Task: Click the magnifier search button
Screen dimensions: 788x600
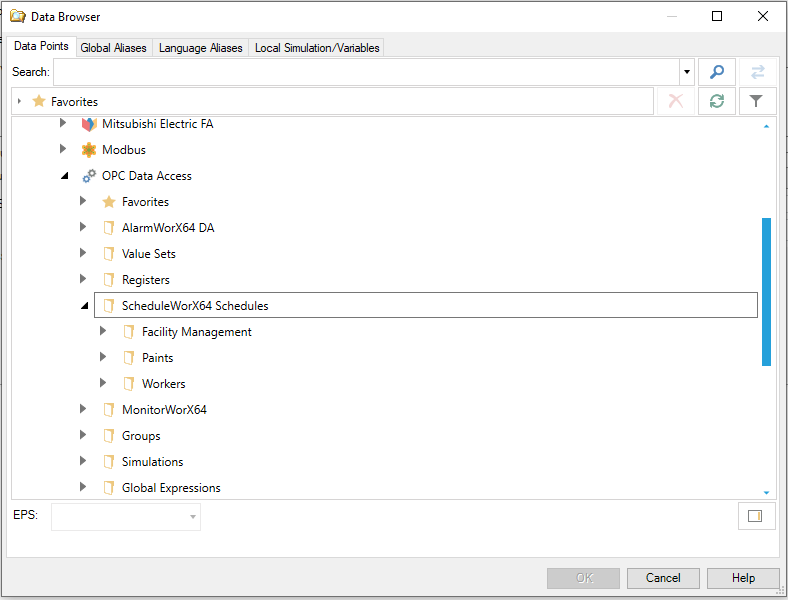Action: [x=716, y=72]
